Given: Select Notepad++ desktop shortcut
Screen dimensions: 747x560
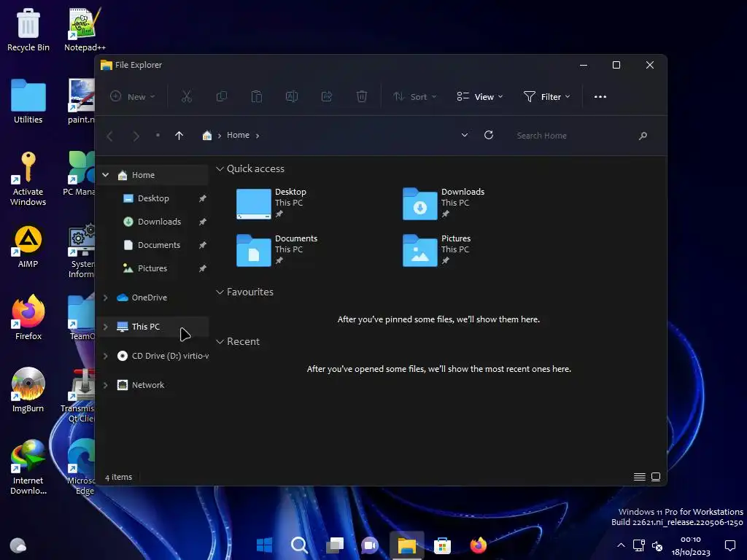Looking at the screenshot, I should pyautogui.click(x=85, y=29).
